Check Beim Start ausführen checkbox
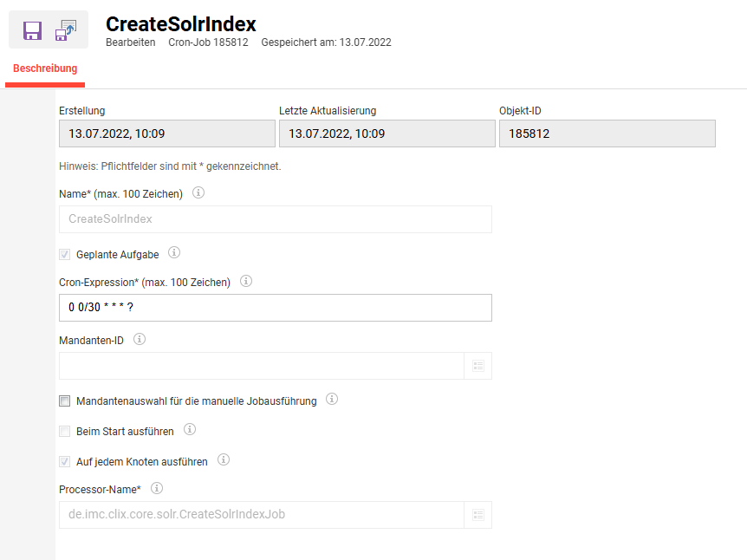Screen dimensions: 747x560 pos(64,432)
